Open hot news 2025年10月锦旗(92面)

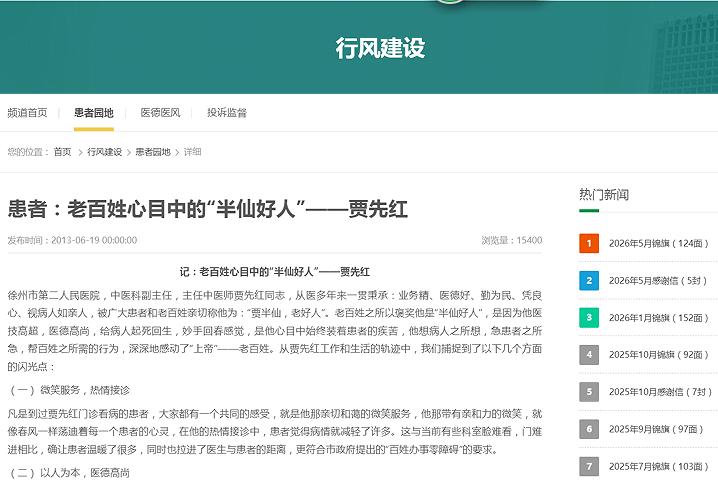658,355
